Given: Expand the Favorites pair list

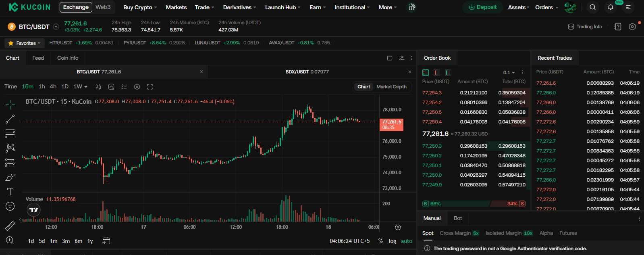Looking at the screenshot, I should [x=25, y=43].
